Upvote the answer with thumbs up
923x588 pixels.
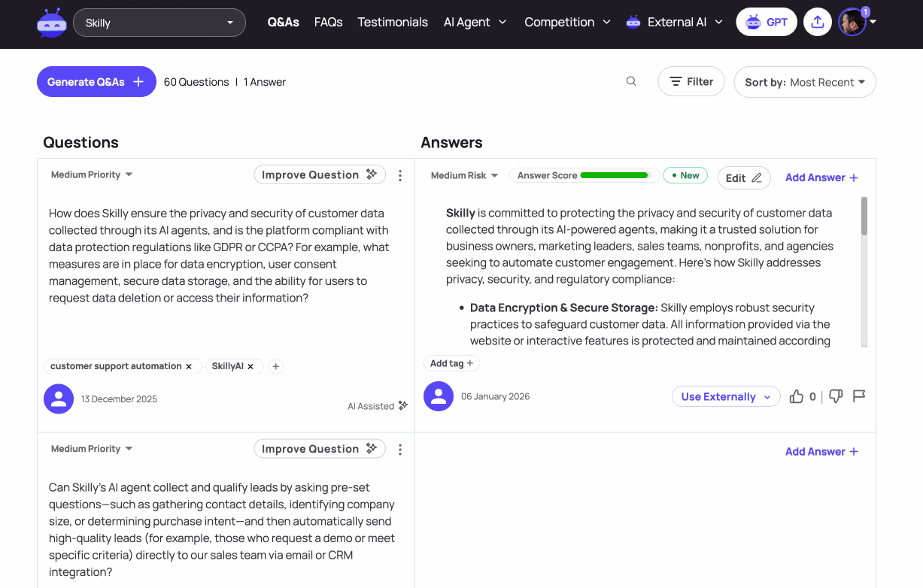(797, 396)
